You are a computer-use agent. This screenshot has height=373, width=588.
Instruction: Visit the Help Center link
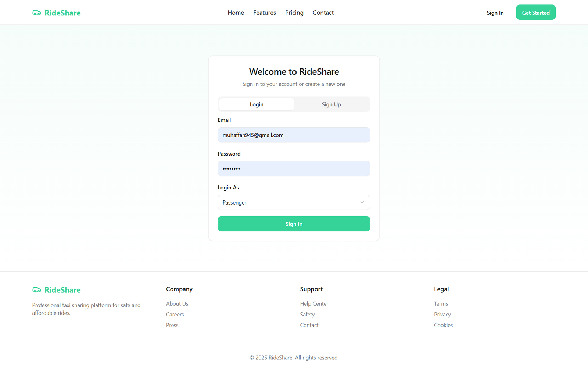[x=314, y=303]
